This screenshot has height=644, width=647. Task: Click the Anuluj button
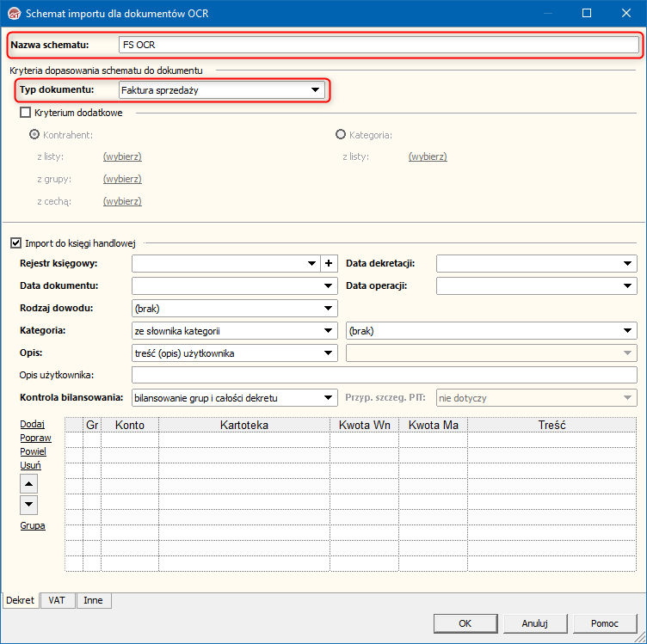534,623
